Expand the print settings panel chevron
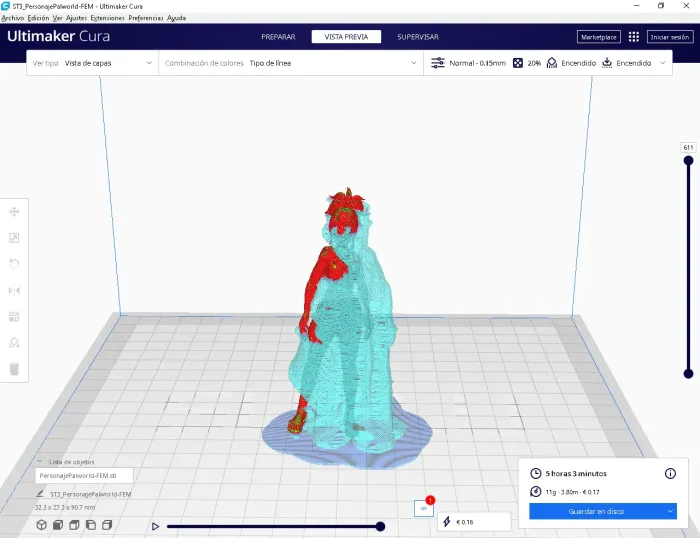Image resolution: width=700 pixels, height=538 pixels. pyautogui.click(x=662, y=63)
